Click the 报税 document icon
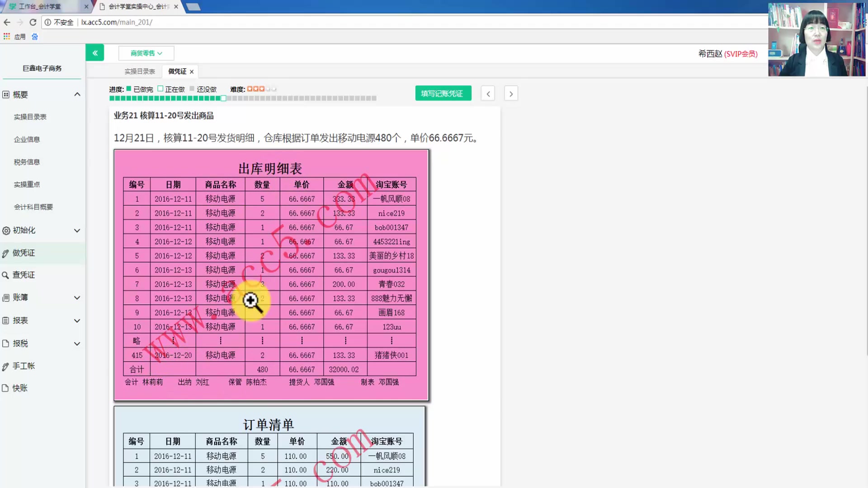 click(x=5, y=343)
